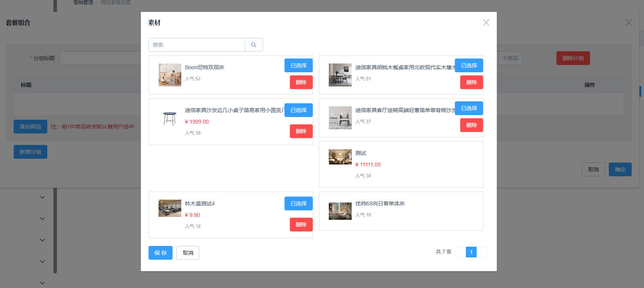Toggle 已选择 for 迪信家具胡桃木餐桌

[469, 65]
